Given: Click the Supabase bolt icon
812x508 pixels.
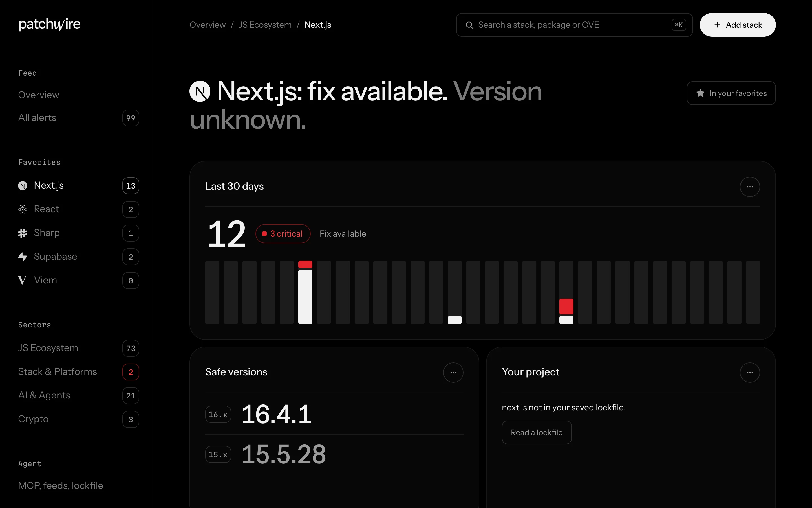Looking at the screenshot, I should point(23,257).
